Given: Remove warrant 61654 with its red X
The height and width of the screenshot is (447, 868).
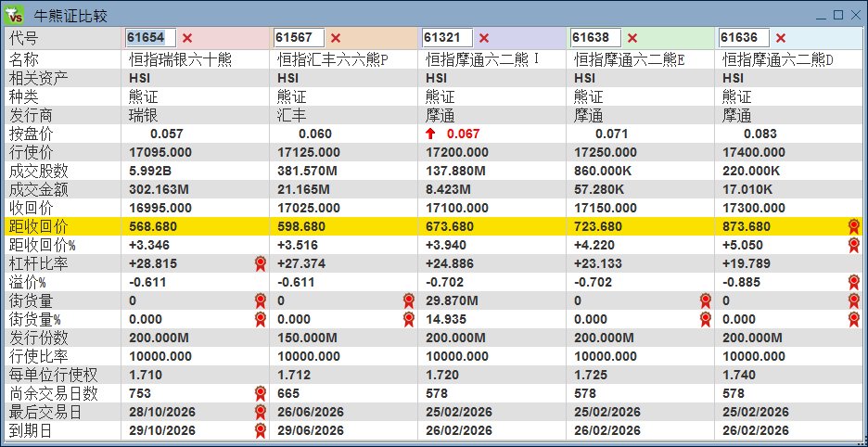Looking at the screenshot, I should coord(187,38).
